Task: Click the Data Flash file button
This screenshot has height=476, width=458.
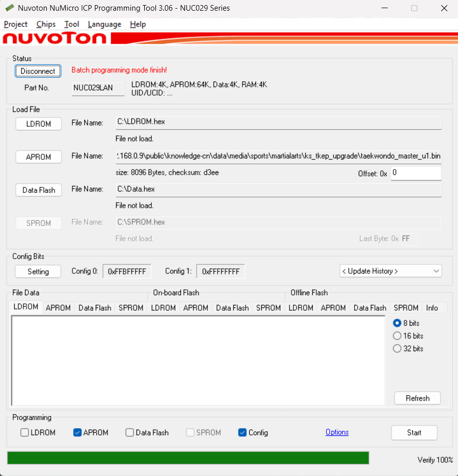Action: pos(39,190)
